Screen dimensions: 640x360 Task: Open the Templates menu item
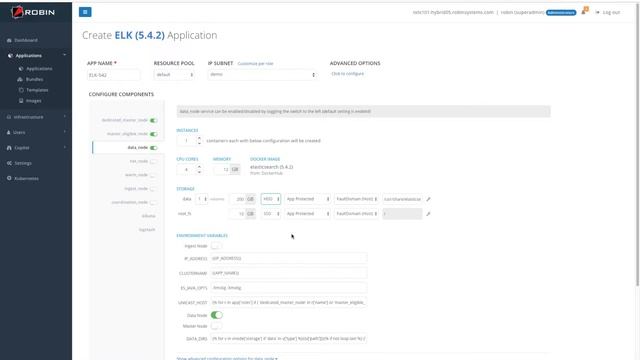coord(37,90)
